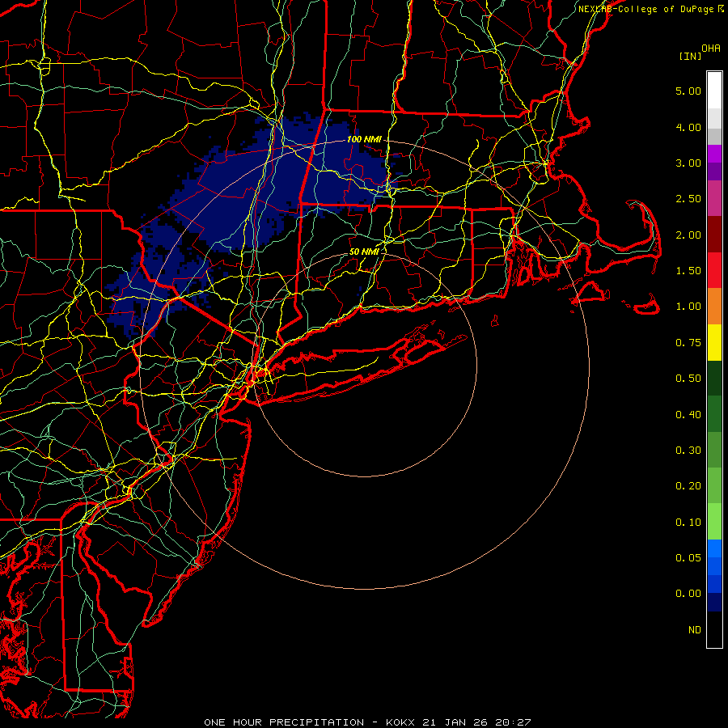Click the One Hour Precipitation KOKX title text

point(367,722)
